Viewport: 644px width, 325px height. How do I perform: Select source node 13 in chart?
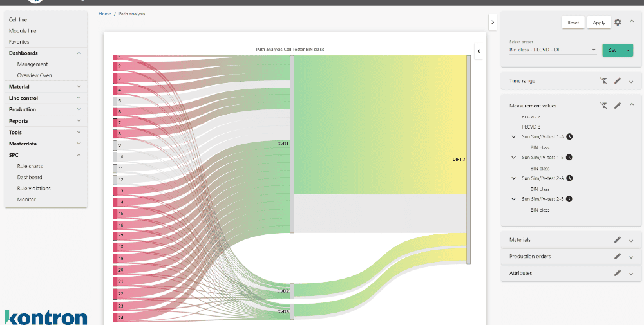[115, 190]
